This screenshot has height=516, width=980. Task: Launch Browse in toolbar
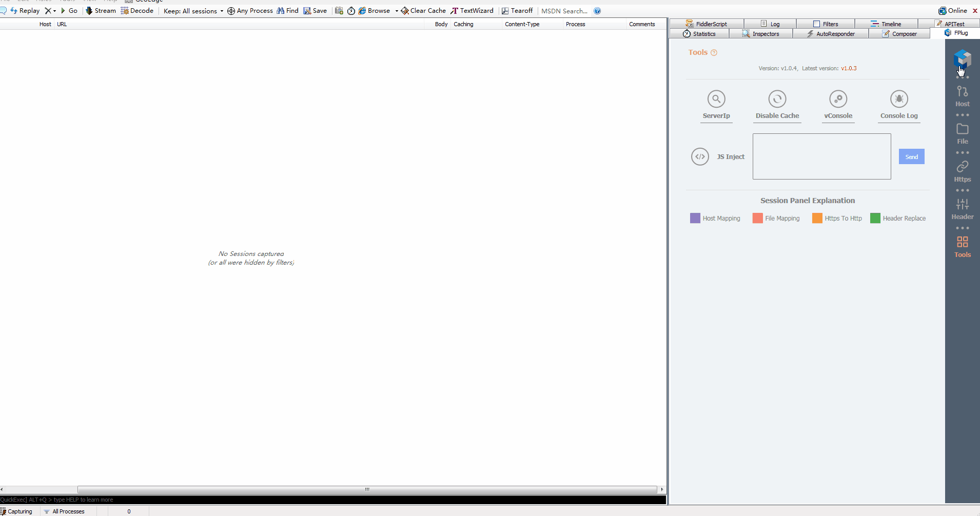click(x=375, y=11)
